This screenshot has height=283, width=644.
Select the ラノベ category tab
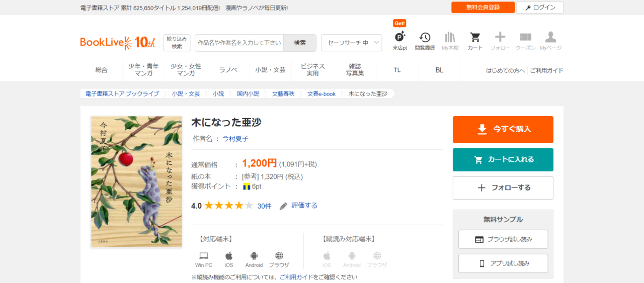pyautogui.click(x=228, y=70)
